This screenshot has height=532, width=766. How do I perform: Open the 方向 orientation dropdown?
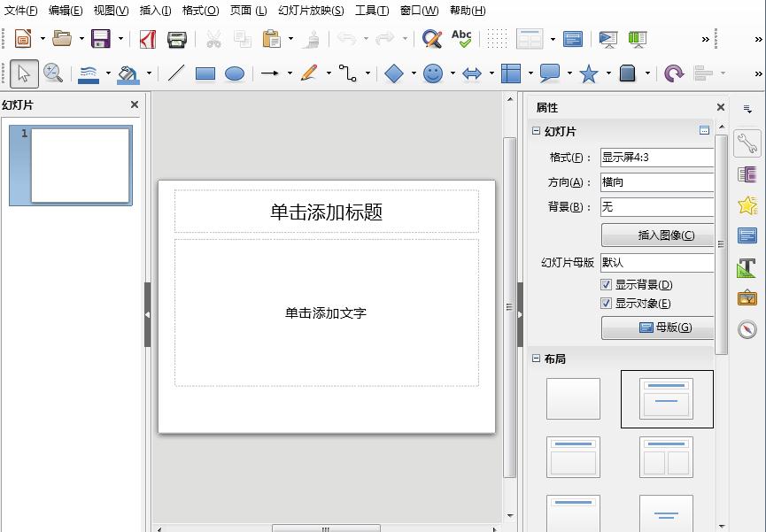coord(656,182)
